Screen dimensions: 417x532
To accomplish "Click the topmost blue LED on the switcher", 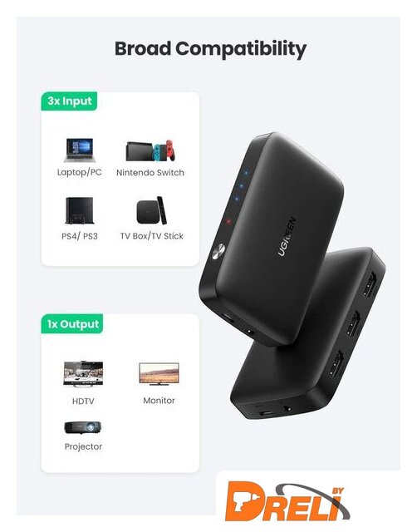I will tap(246, 174).
